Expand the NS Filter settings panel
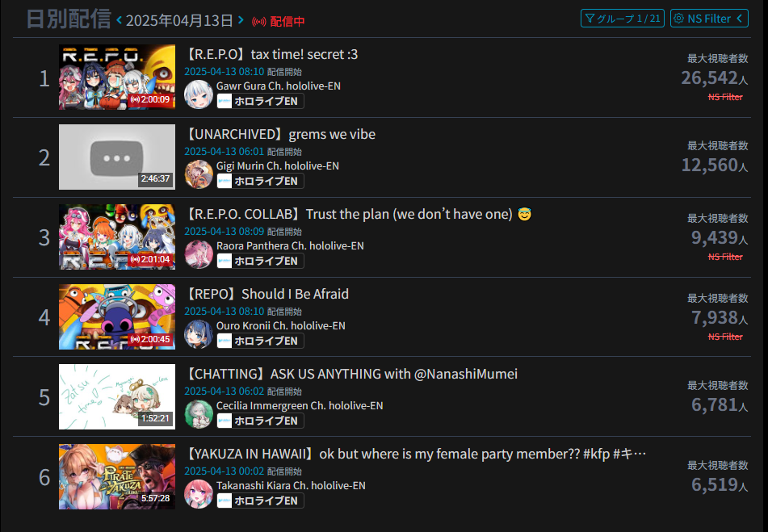 click(709, 19)
